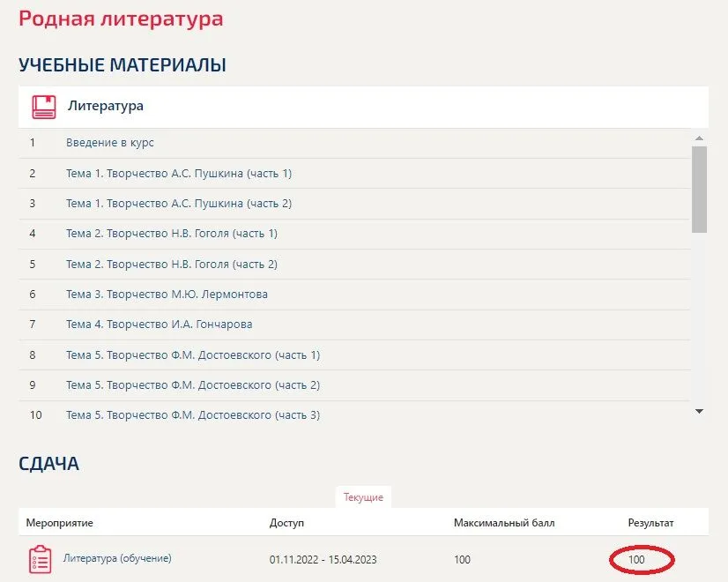Open Тема 4. Творчество И.А. Гончарова
728x582 pixels.
160,325
